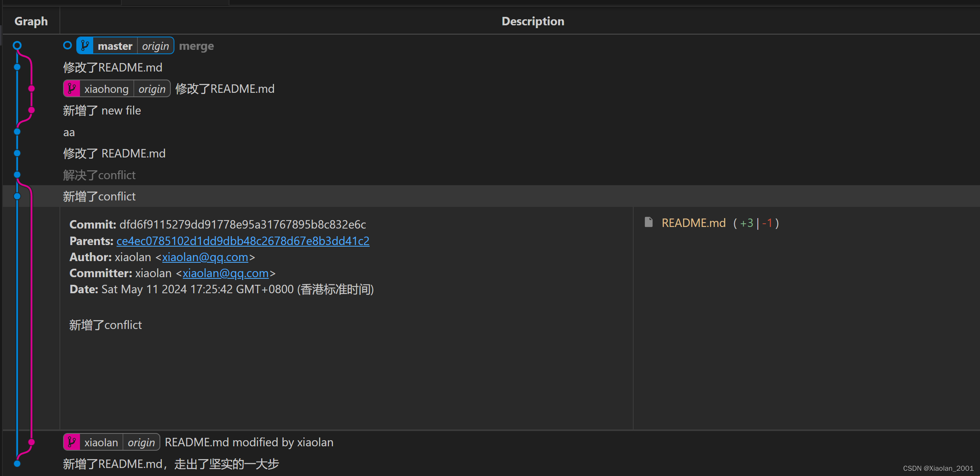Click the pink branch icon of xiaohong
This screenshot has height=476, width=980.
click(72, 89)
